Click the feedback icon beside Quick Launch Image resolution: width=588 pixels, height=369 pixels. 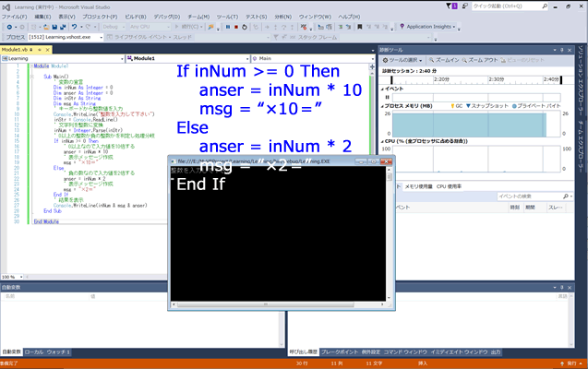(465, 6)
